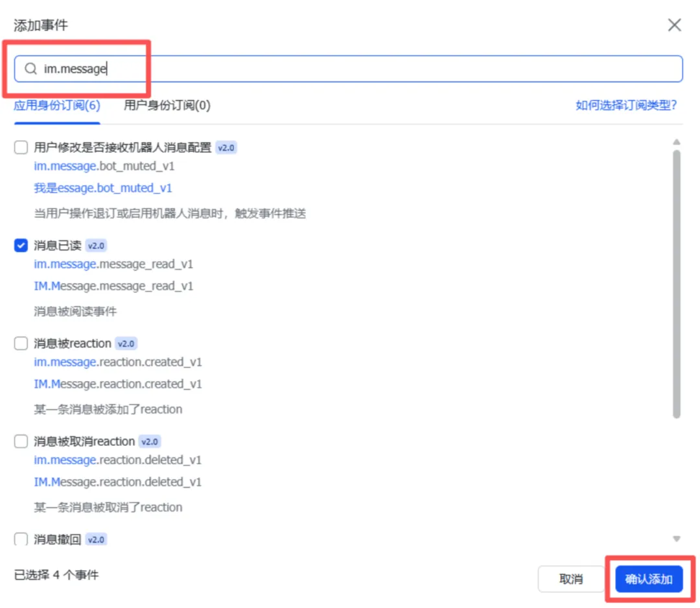Click the 取消 button
This screenshot has width=700, height=608.
571,579
